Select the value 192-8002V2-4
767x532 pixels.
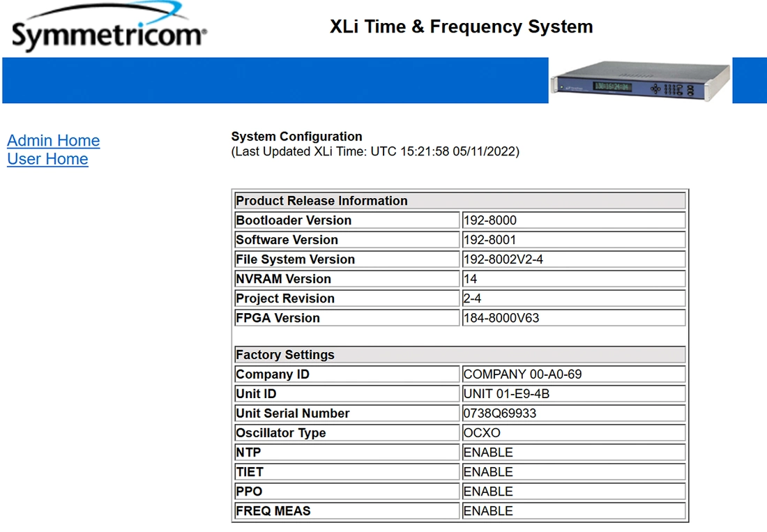503,259
